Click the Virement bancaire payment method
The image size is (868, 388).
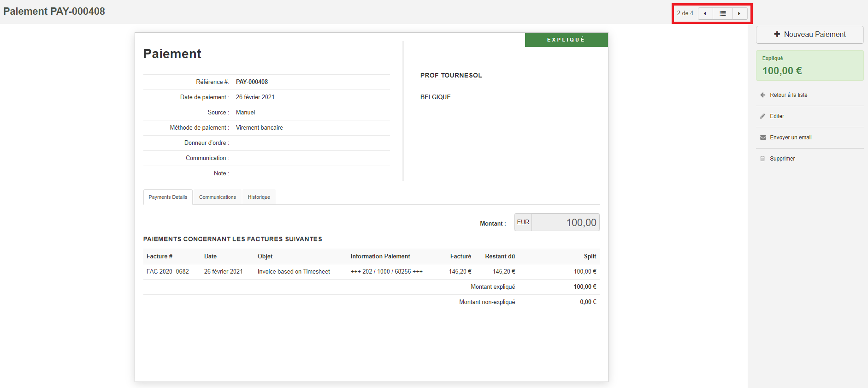pos(260,128)
